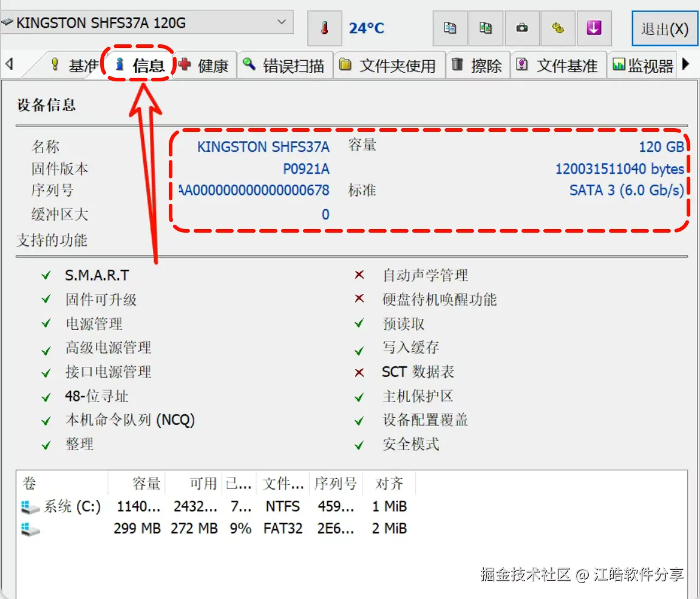Click the 120 GB capacity value

(661, 147)
